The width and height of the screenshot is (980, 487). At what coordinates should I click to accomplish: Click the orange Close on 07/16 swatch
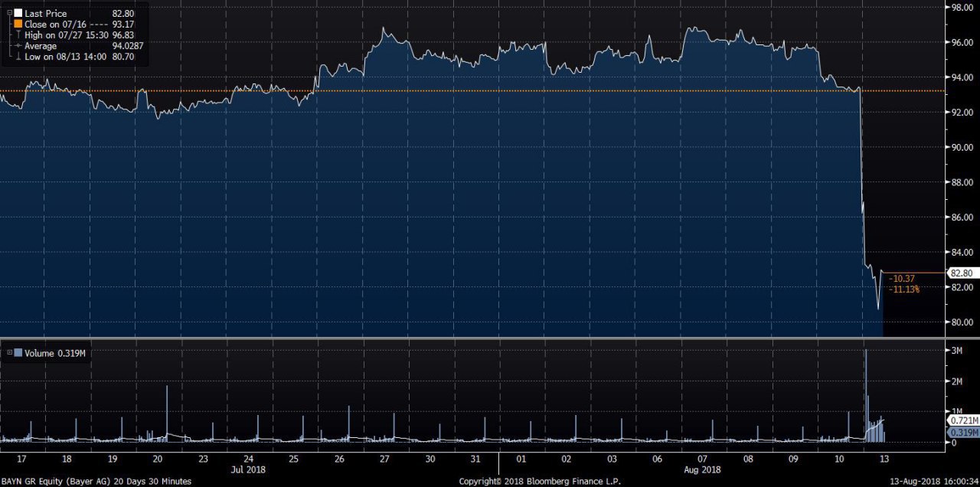[x=18, y=25]
